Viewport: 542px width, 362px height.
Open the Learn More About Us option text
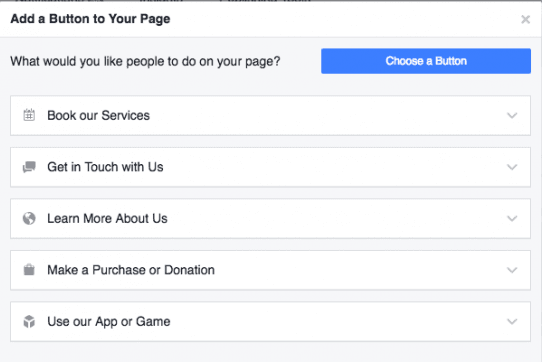point(107,219)
